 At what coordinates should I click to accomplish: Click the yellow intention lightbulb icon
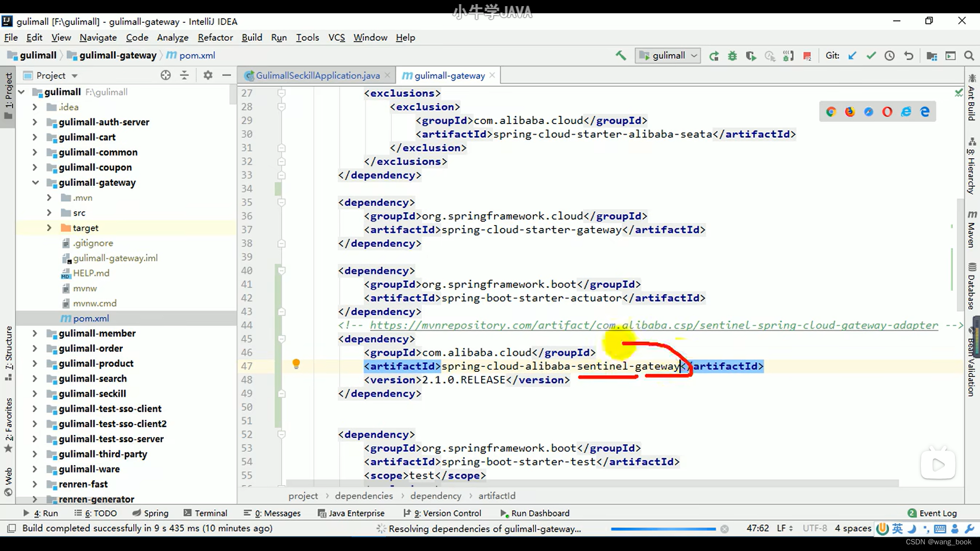click(296, 364)
